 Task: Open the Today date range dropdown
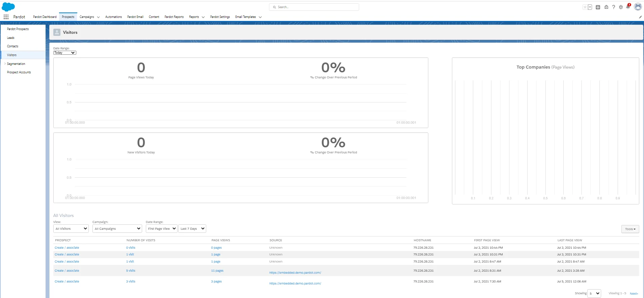[x=65, y=53]
